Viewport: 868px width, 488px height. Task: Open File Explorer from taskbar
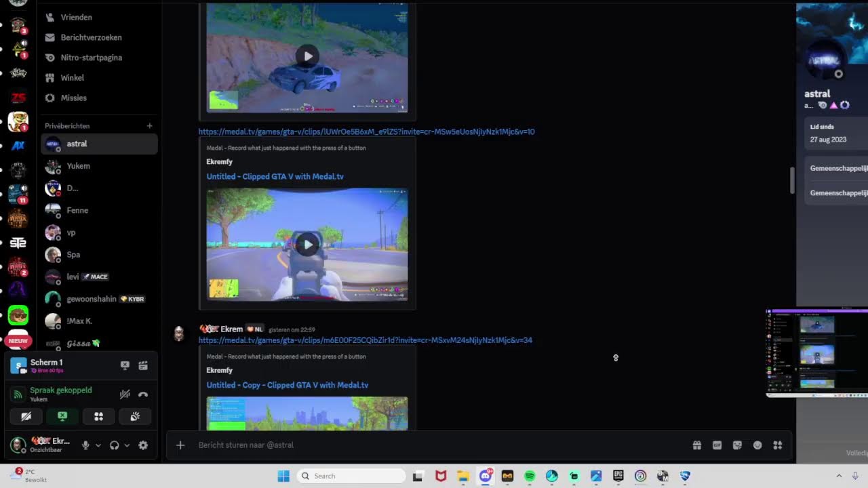point(463,476)
